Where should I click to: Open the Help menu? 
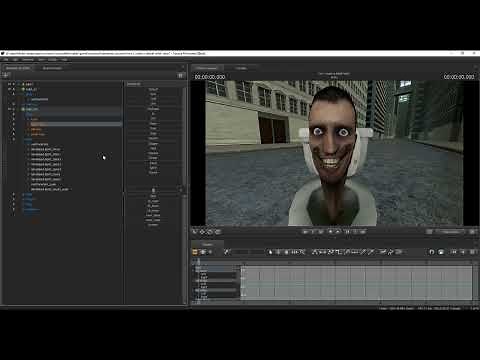64,60
